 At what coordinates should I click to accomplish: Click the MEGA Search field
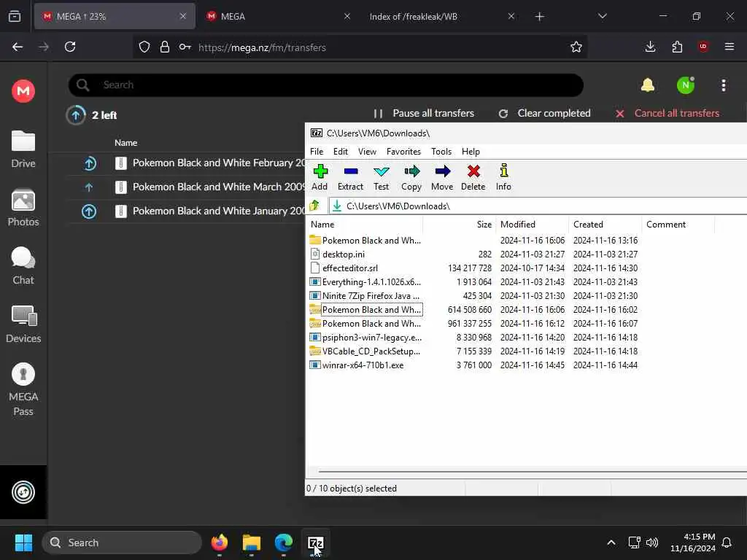tap(326, 85)
